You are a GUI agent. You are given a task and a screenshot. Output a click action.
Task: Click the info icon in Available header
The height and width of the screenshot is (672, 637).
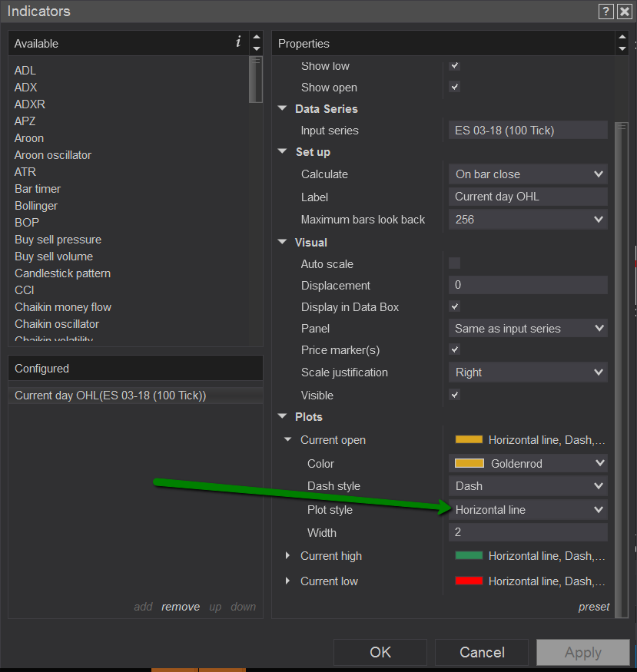[x=238, y=41]
